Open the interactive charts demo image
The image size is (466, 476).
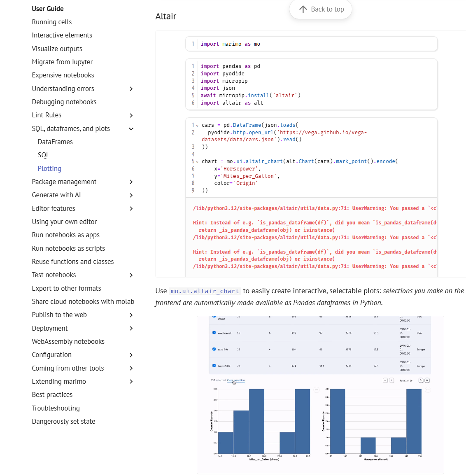click(320, 395)
